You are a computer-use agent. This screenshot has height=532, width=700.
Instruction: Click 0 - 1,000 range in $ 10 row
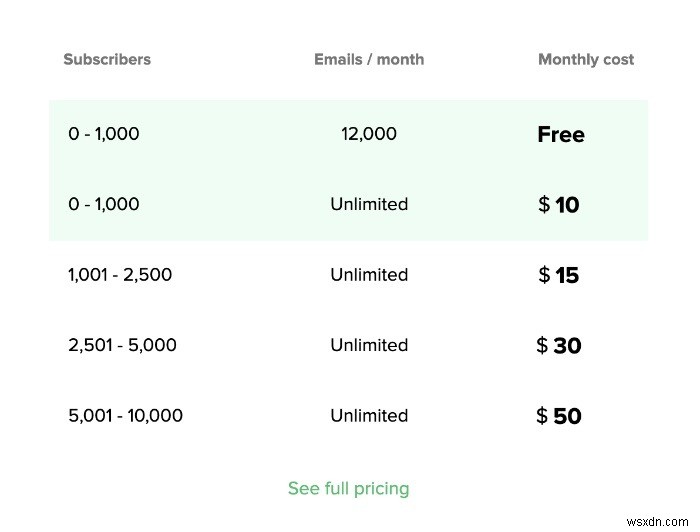point(104,205)
